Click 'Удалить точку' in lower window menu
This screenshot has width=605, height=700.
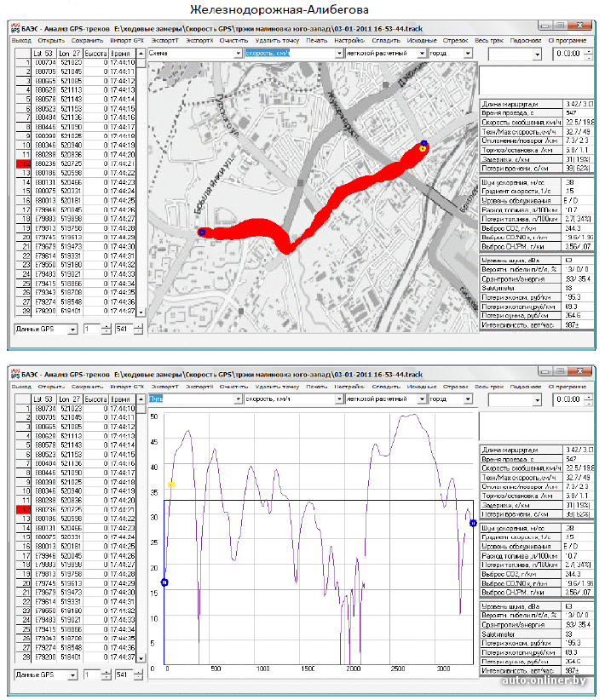coord(276,387)
